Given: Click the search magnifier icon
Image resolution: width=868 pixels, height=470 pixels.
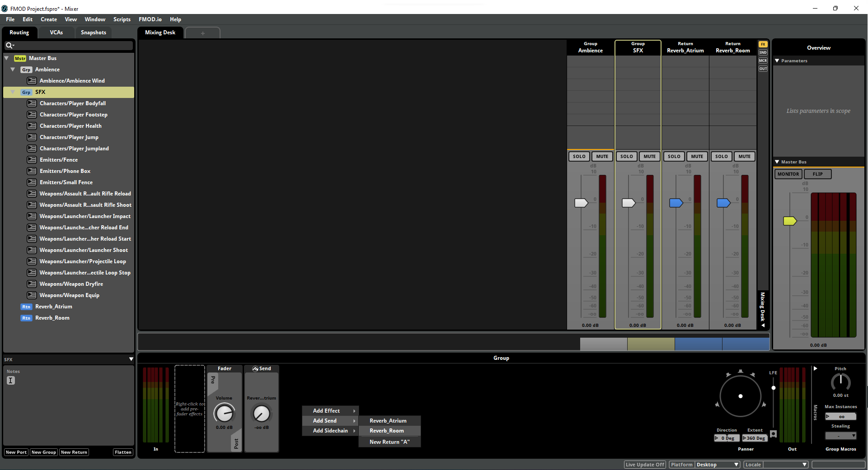Looking at the screenshot, I should coord(9,45).
